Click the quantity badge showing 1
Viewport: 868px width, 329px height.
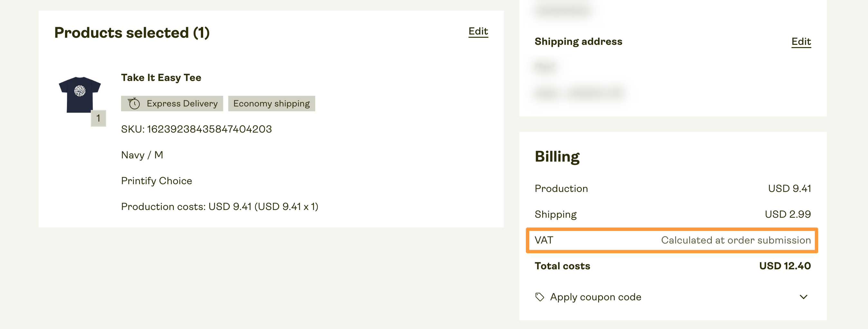point(99,118)
